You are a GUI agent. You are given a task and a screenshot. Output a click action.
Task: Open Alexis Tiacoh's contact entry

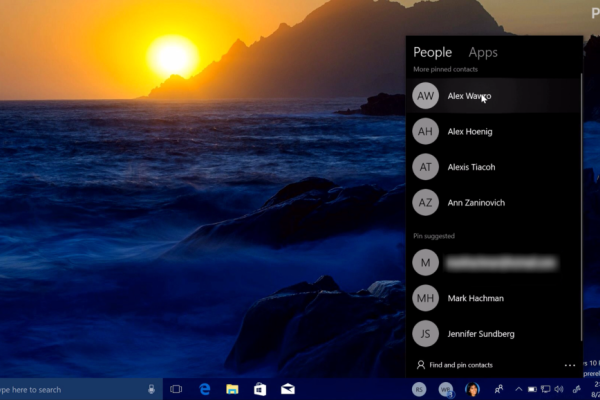(x=471, y=167)
